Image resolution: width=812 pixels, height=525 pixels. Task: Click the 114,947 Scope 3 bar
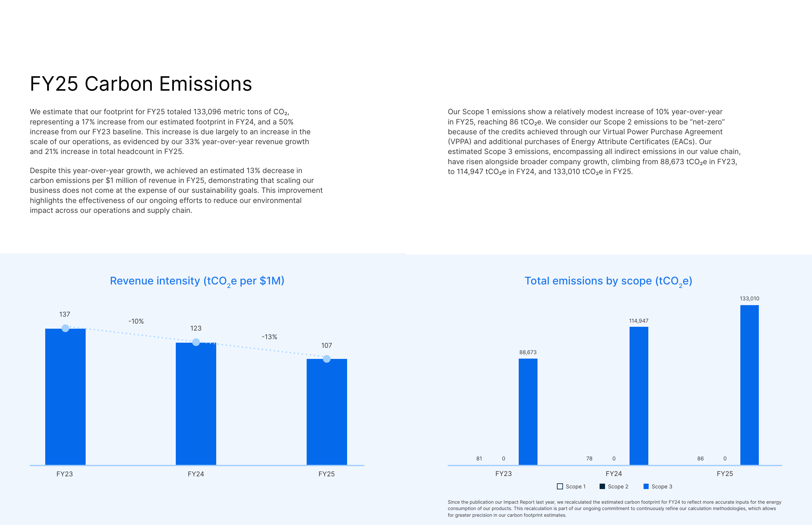pyautogui.click(x=639, y=396)
